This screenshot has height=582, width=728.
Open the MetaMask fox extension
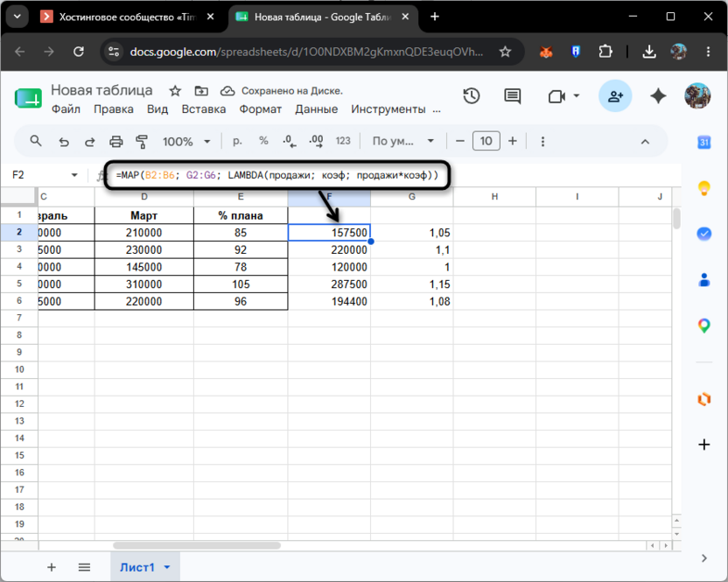[x=546, y=52]
